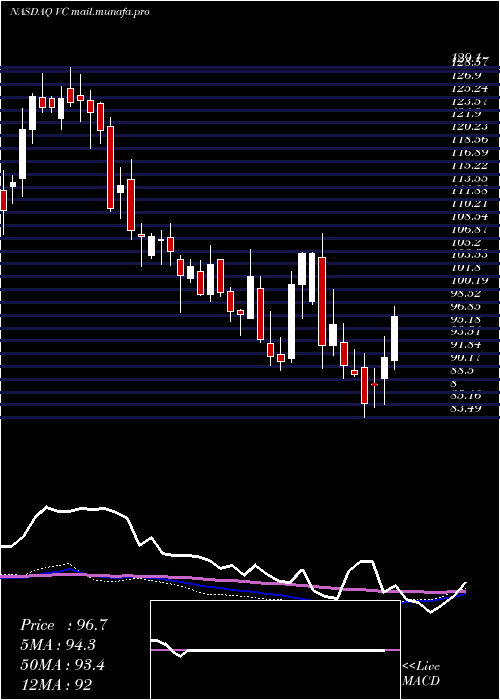Click the 115.22 price axis label
Image resolution: width=500 pixels, height=700 pixels.
[470, 166]
